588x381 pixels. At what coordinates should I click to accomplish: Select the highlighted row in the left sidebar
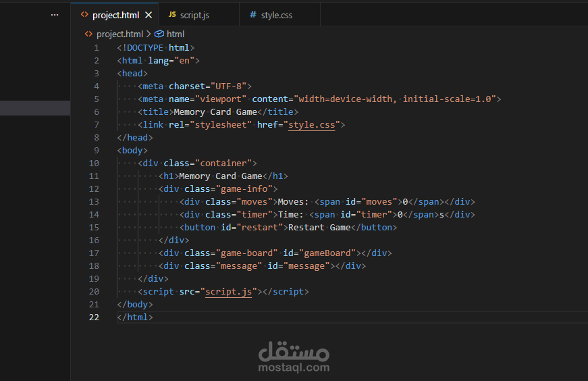35,108
